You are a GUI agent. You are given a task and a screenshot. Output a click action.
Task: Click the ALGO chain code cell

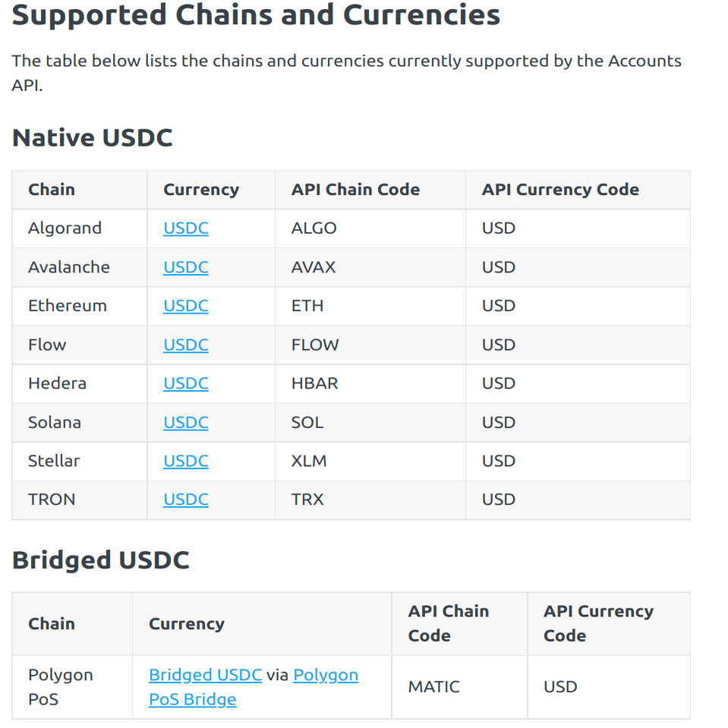pos(314,228)
